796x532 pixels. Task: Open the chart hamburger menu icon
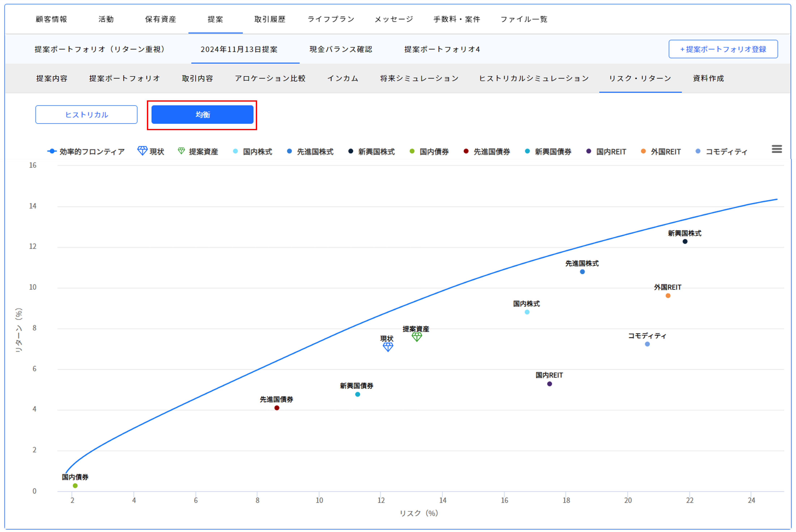click(x=776, y=149)
